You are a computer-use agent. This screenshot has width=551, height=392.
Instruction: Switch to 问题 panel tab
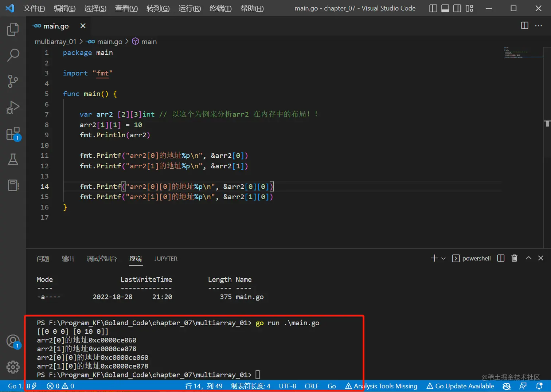43,259
